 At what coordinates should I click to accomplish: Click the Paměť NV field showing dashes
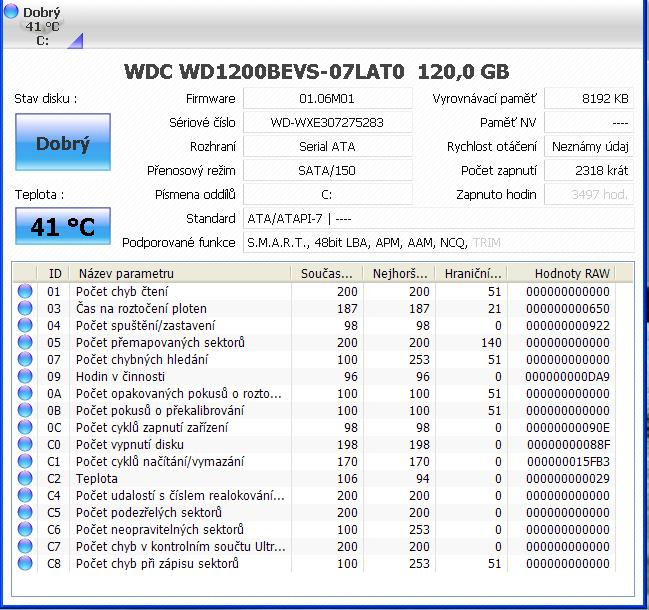589,122
